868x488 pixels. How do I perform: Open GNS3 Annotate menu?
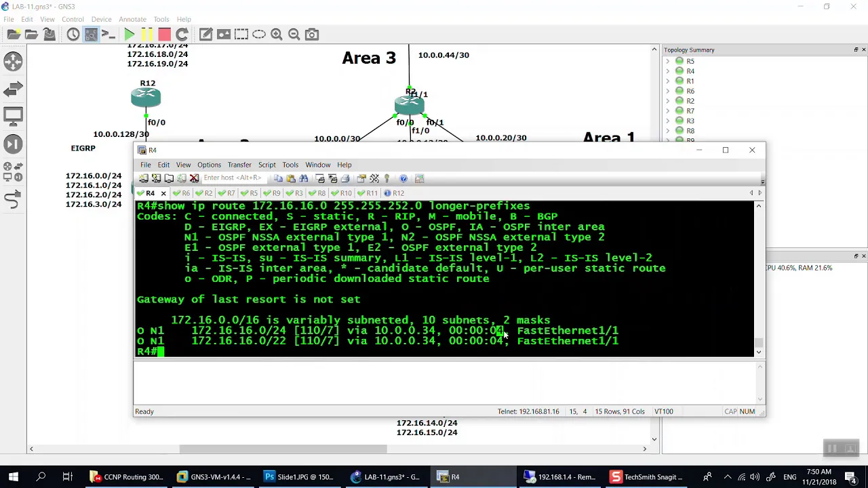click(x=132, y=19)
